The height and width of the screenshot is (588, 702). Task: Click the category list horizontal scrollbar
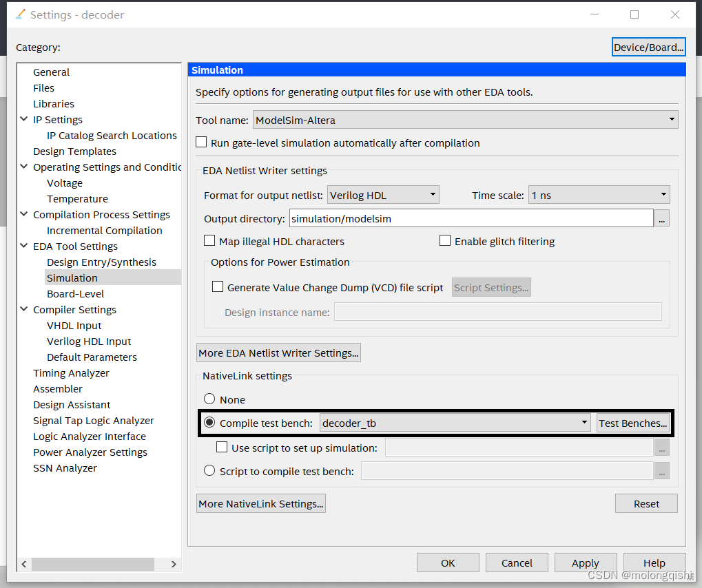coord(93,564)
